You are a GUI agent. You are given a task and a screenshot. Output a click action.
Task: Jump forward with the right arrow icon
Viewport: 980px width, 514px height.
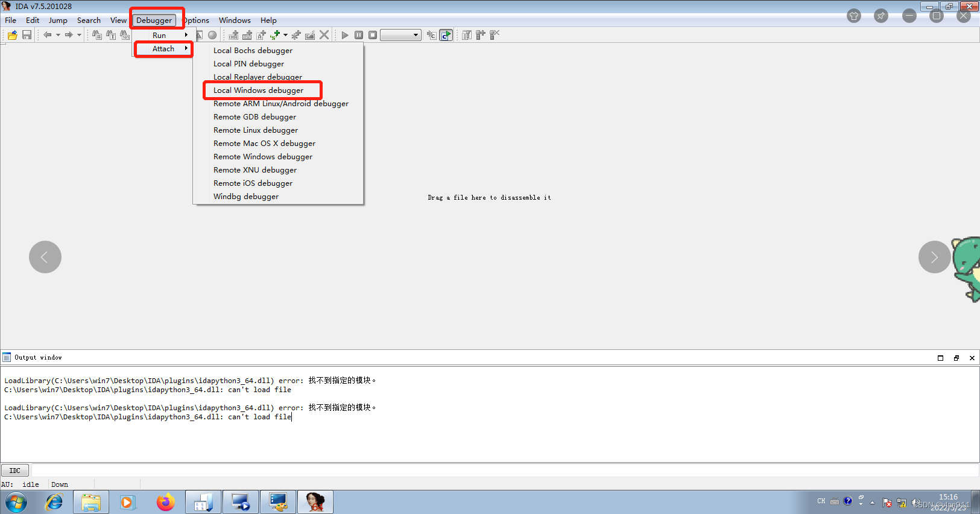[69, 35]
